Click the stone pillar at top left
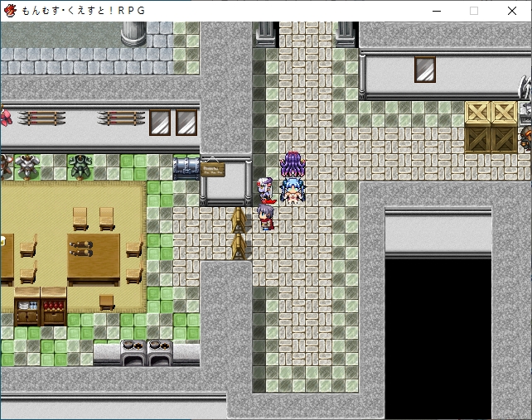This screenshot has width=532, height=420. [x=133, y=34]
